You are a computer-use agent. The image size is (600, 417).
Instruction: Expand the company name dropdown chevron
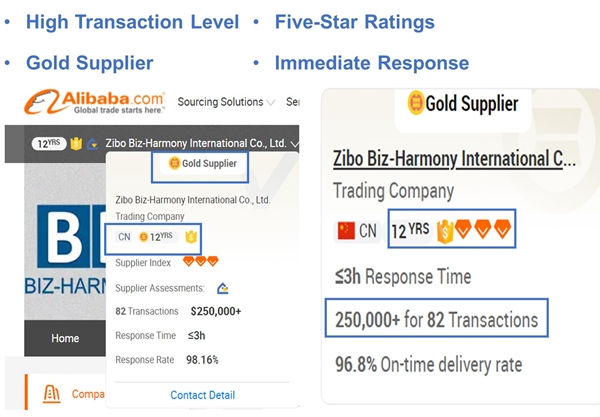coord(294,143)
